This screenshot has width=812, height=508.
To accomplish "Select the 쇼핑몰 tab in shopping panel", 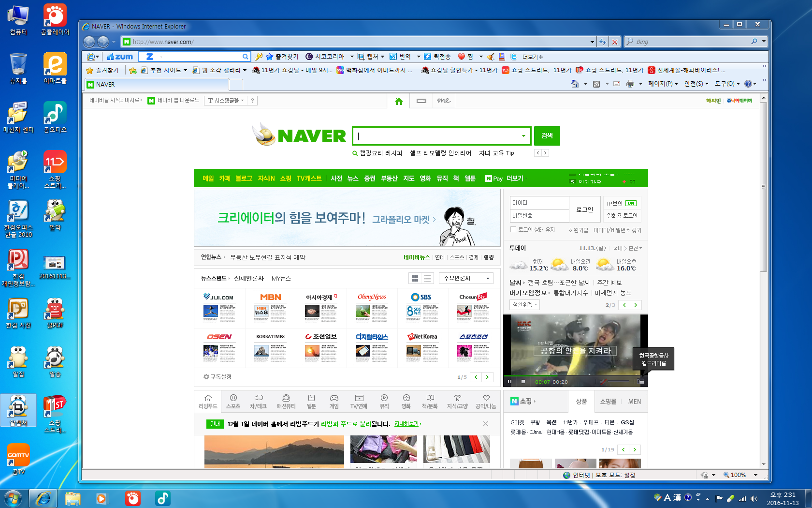I will [x=608, y=402].
